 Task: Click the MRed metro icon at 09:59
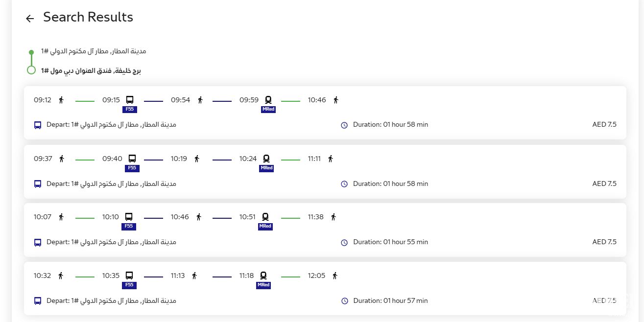click(268, 100)
